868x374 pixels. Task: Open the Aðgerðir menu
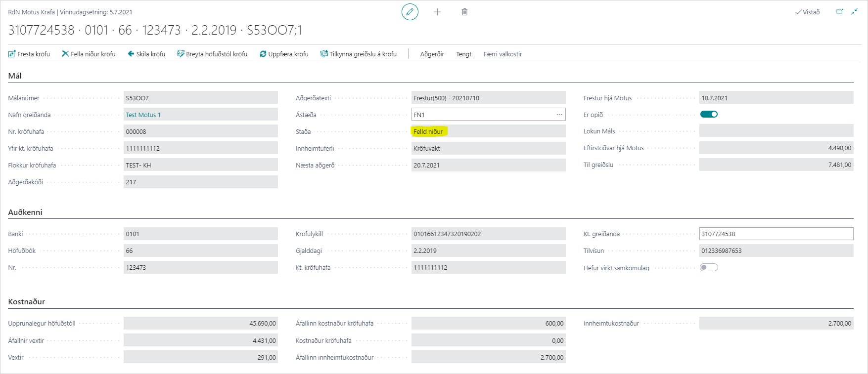pos(432,54)
